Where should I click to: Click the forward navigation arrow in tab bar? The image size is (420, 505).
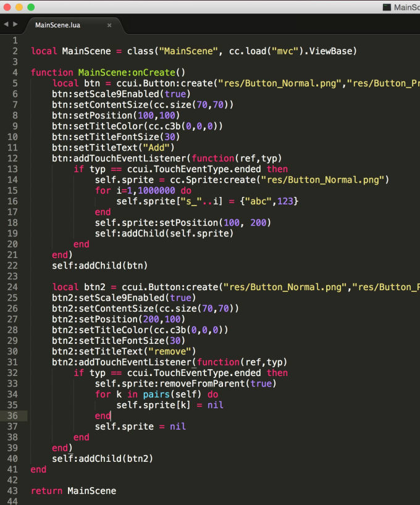[x=15, y=24]
